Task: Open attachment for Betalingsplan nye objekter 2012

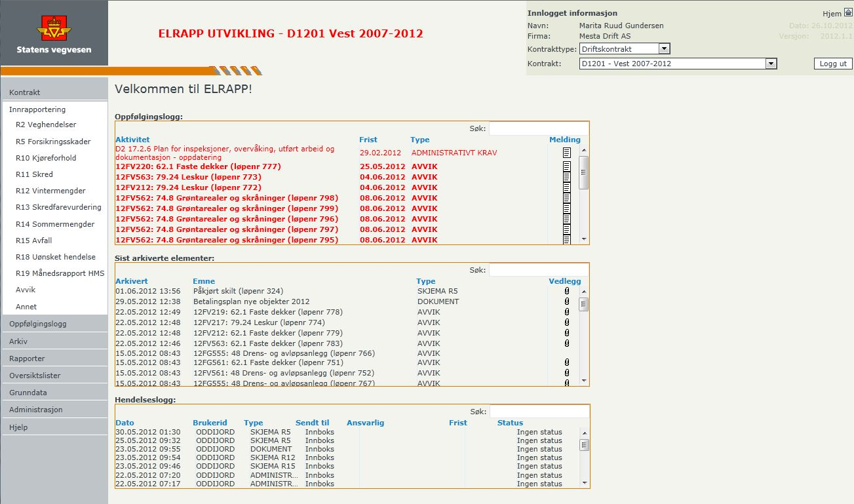Action: click(567, 301)
